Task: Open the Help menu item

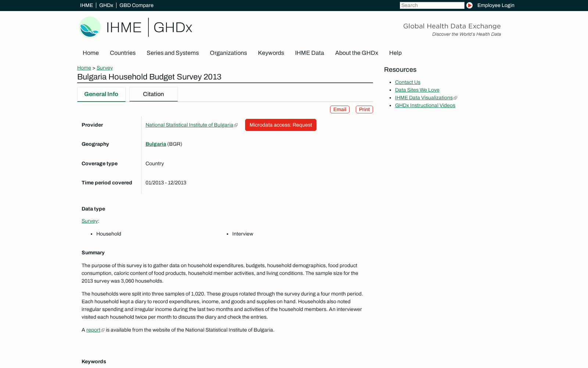Action: click(395, 53)
